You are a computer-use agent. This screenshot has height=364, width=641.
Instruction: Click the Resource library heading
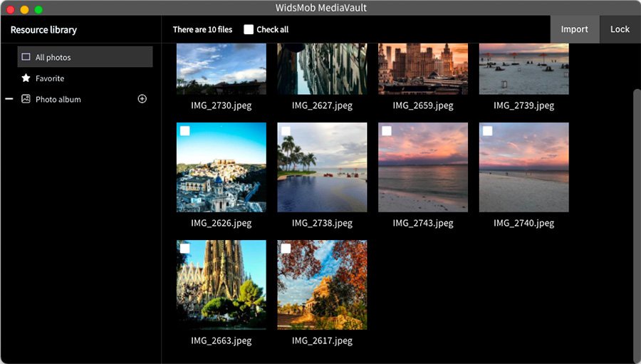point(43,30)
